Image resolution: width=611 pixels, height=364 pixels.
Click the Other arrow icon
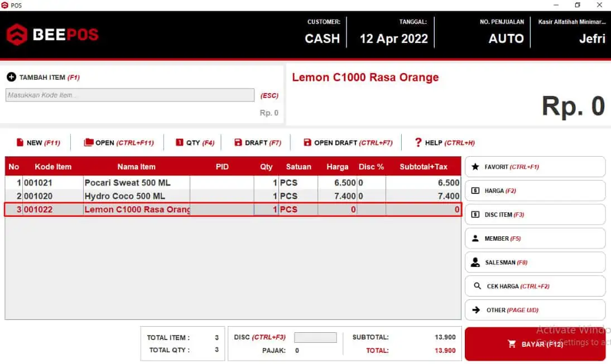pyautogui.click(x=476, y=310)
